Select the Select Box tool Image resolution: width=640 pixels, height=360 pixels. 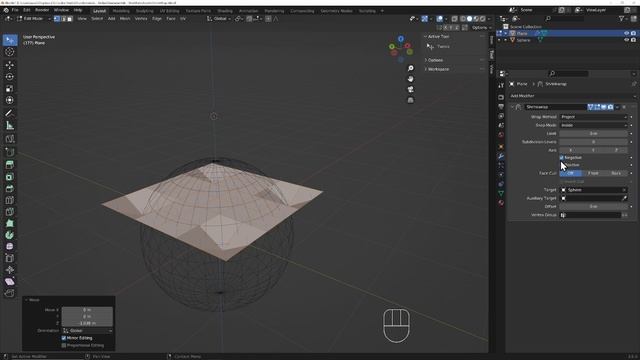[10, 40]
